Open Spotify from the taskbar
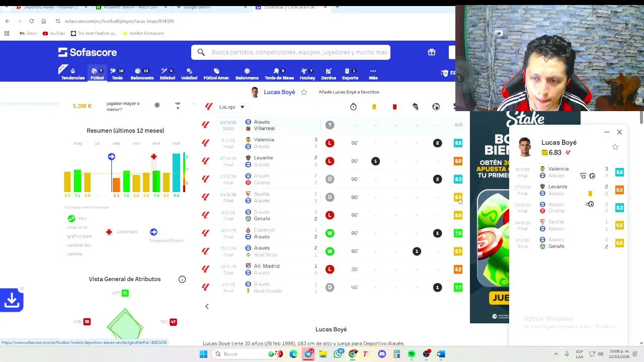Viewport: 644px width, 362px height. click(x=412, y=354)
